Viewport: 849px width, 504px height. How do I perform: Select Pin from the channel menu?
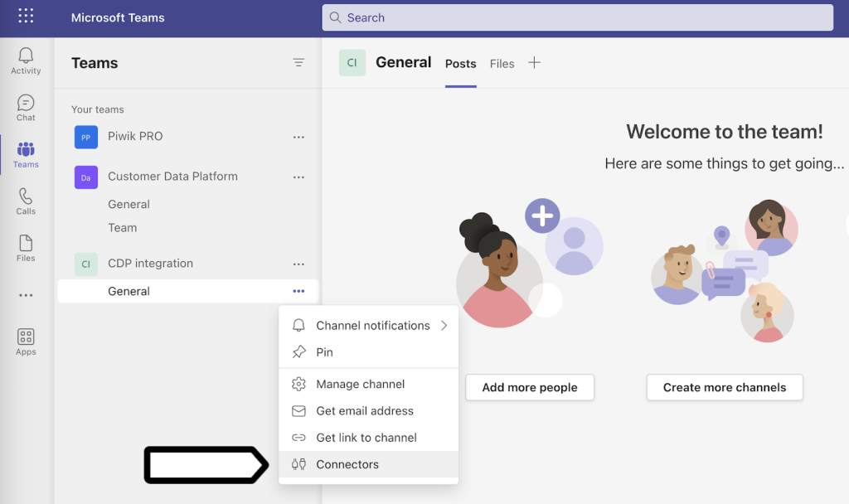pos(327,351)
